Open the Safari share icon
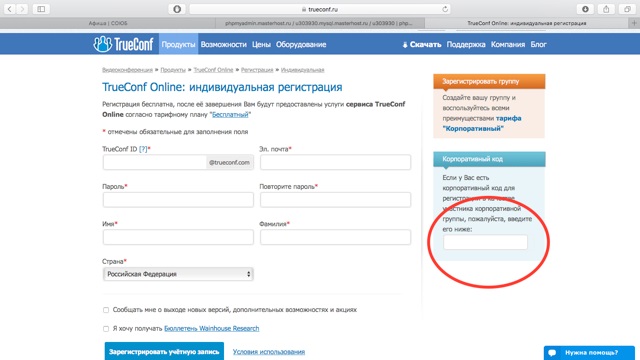The width and height of the screenshot is (640, 360). click(x=606, y=9)
